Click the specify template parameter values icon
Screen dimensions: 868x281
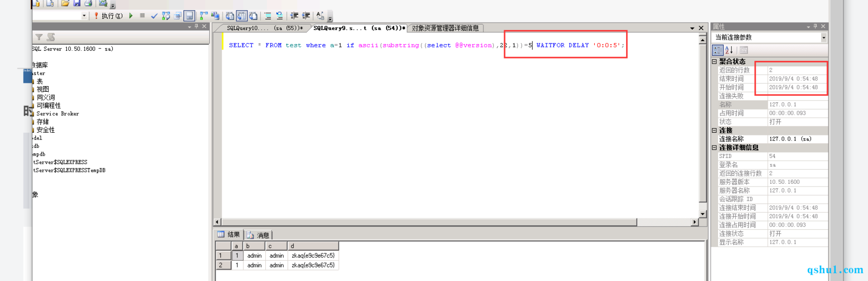coord(320,16)
